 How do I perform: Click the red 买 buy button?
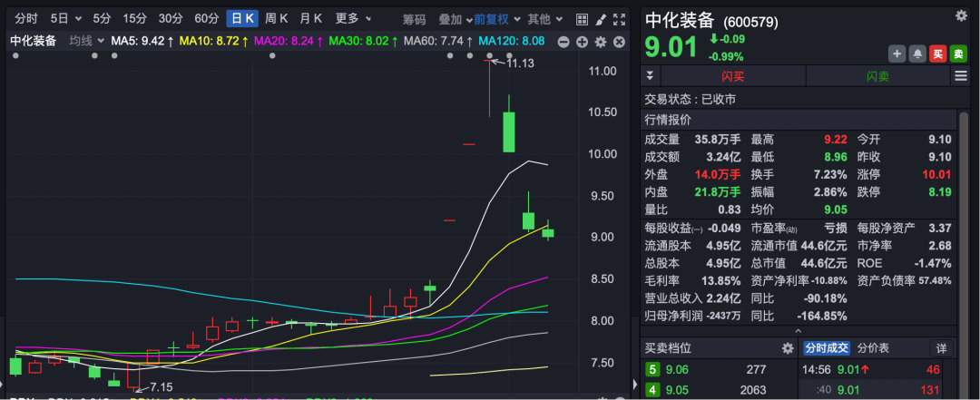click(937, 54)
